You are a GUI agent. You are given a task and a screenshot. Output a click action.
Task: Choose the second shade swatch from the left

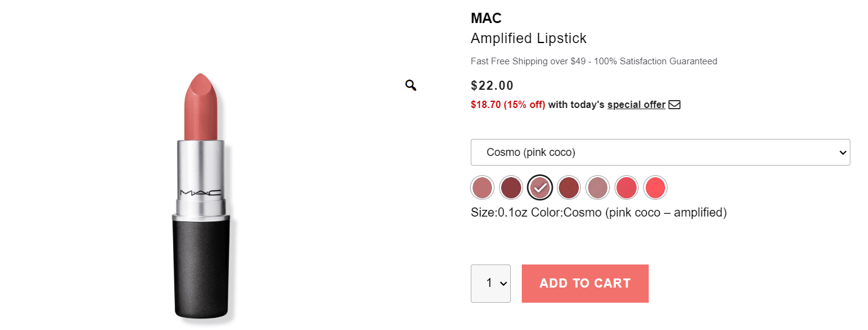coord(511,187)
